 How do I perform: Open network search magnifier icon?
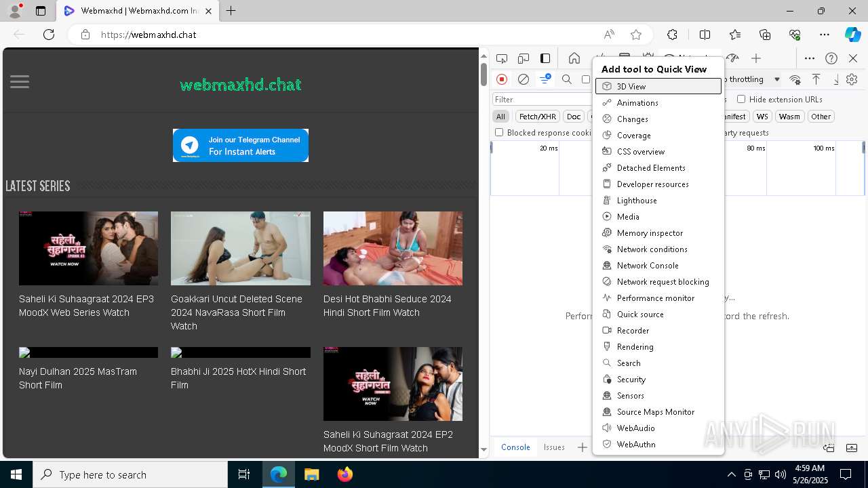pos(567,79)
